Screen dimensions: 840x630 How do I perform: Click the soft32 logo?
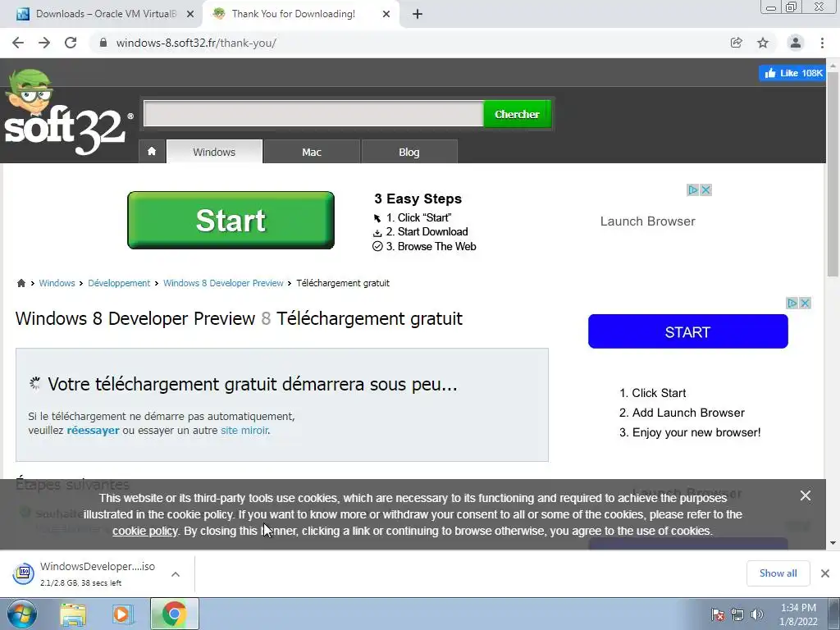tap(67, 113)
